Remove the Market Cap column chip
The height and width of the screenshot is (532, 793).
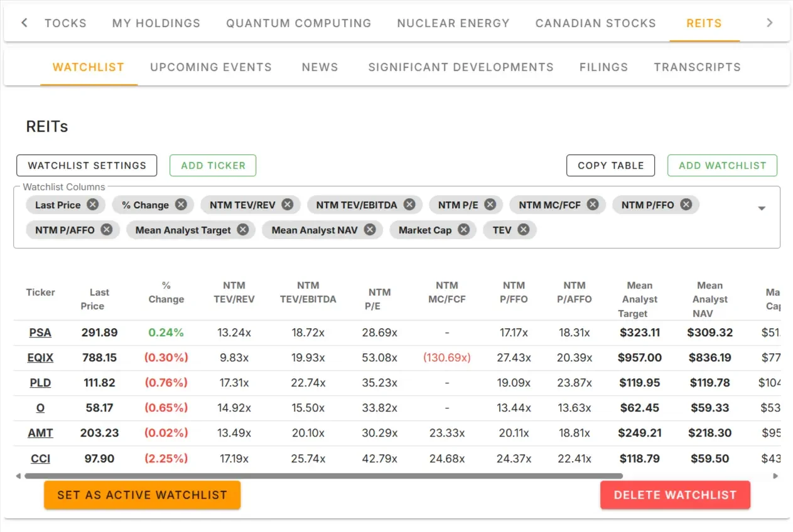point(463,230)
